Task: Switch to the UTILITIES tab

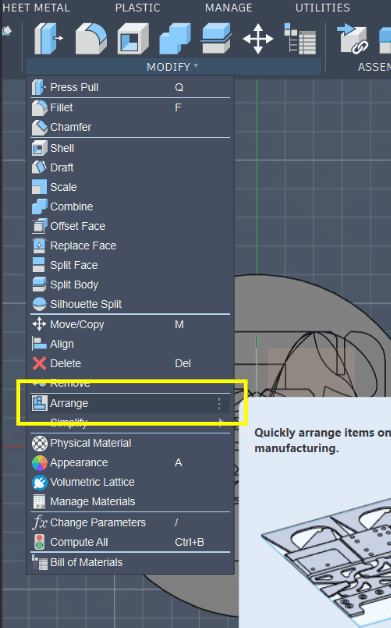Action: 322,8
